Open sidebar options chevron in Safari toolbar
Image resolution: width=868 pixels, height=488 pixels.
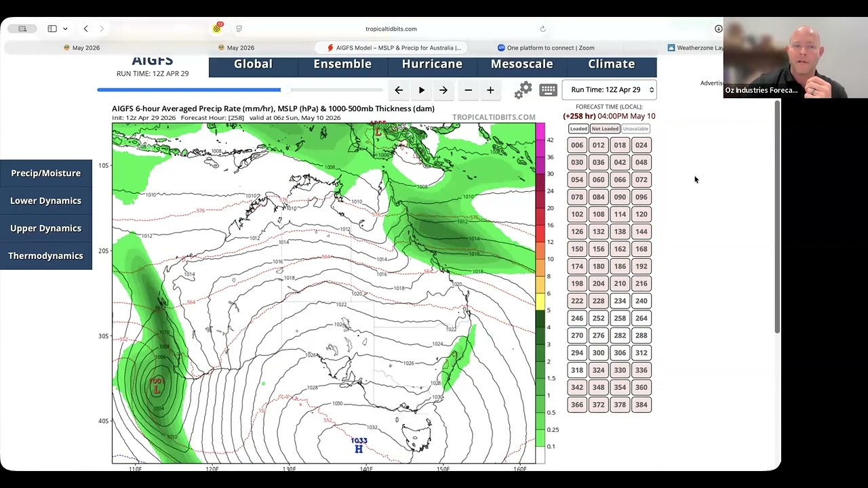65,28
